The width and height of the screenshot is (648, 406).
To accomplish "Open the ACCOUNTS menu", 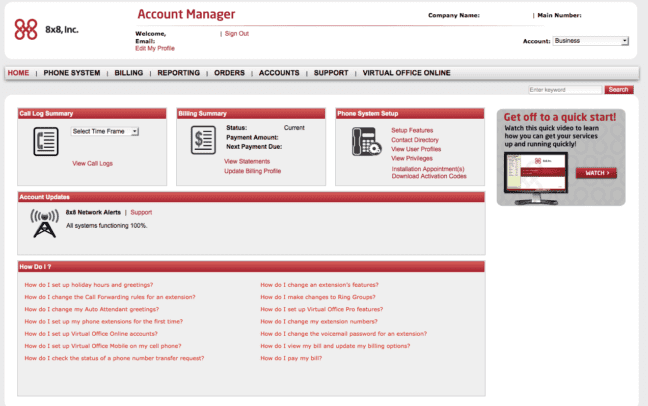I will pos(279,73).
